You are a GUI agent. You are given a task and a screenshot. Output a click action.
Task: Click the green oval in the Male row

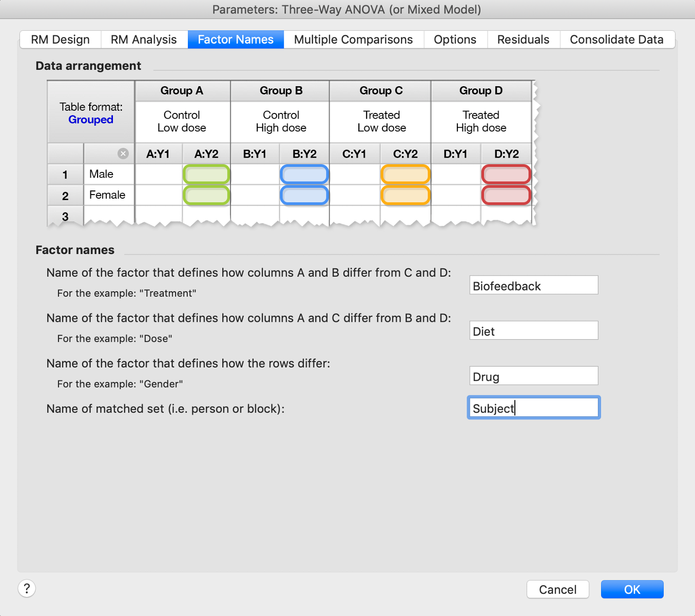pos(206,175)
